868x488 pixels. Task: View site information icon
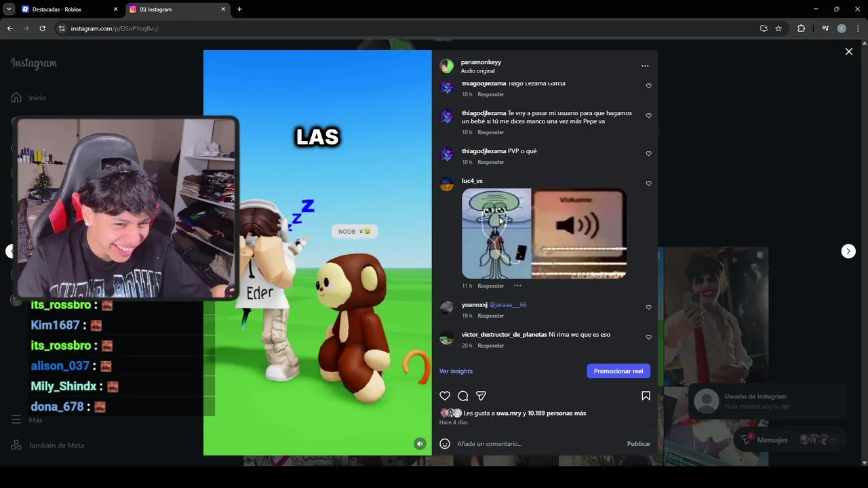61,28
